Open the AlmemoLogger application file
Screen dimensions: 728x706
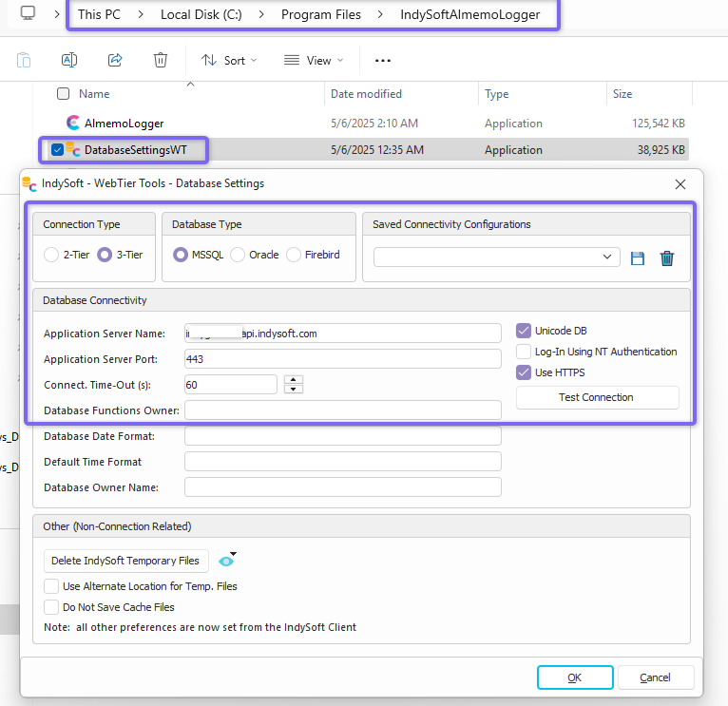point(124,124)
